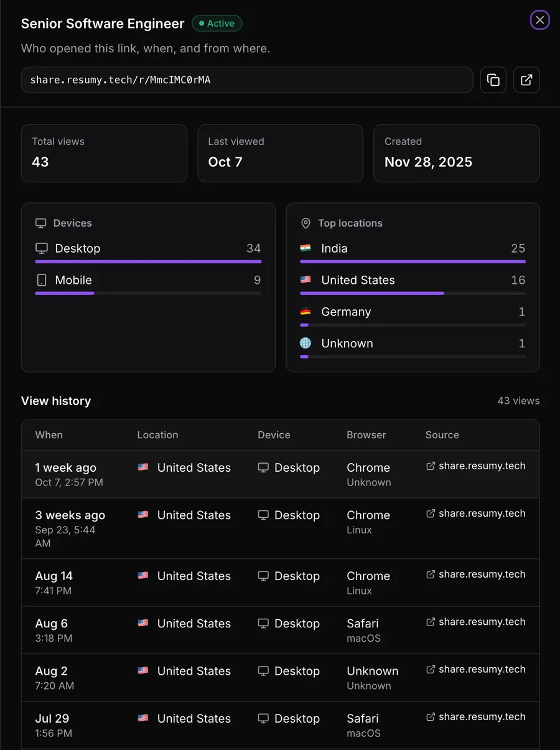Click the Top locations pin icon
Image resolution: width=560 pixels, height=750 pixels.
point(306,223)
